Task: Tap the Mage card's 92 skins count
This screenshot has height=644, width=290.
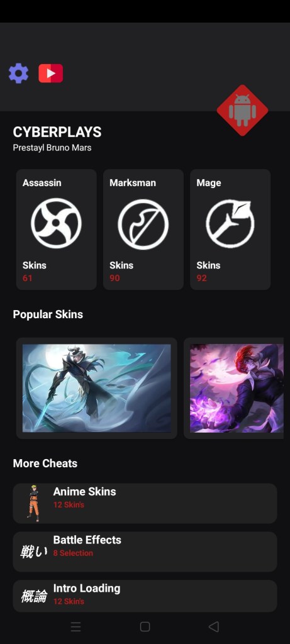Action: pyautogui.click(x=202, y=278)
